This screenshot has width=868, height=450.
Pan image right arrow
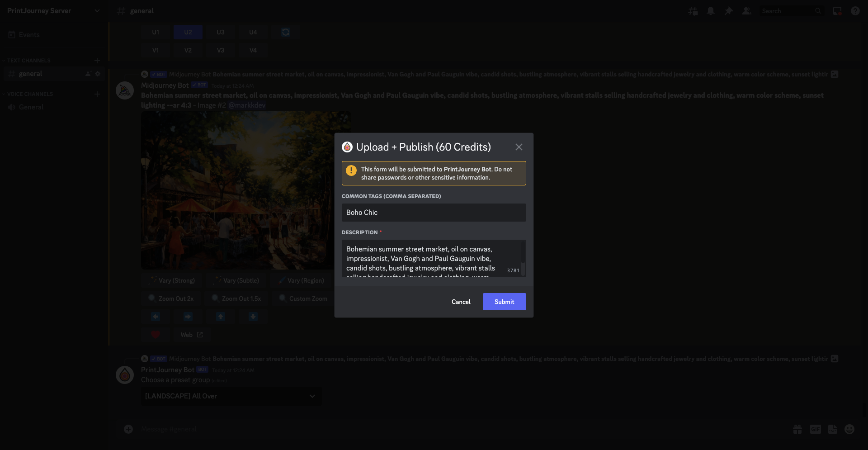[188, 317]
